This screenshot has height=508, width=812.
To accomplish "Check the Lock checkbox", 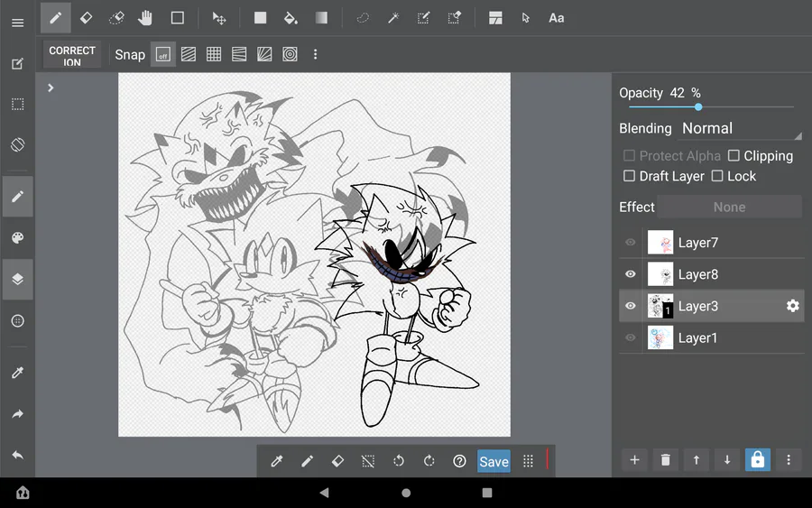I will click(x=717, y=176).
